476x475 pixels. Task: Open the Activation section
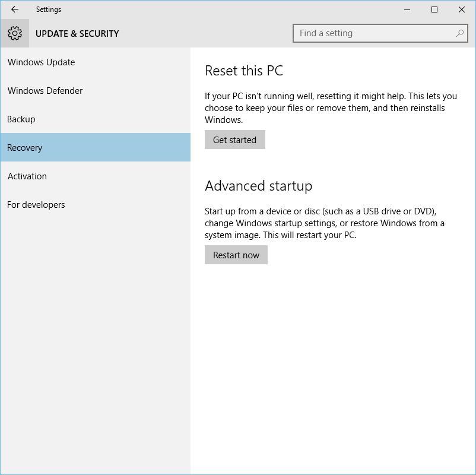pyautogui.click(x=96, y=176)
